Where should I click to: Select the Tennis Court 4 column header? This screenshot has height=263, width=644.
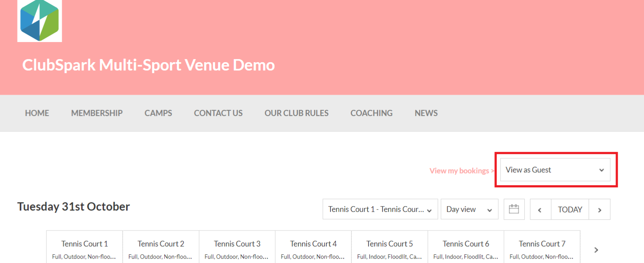pos(313,247)
